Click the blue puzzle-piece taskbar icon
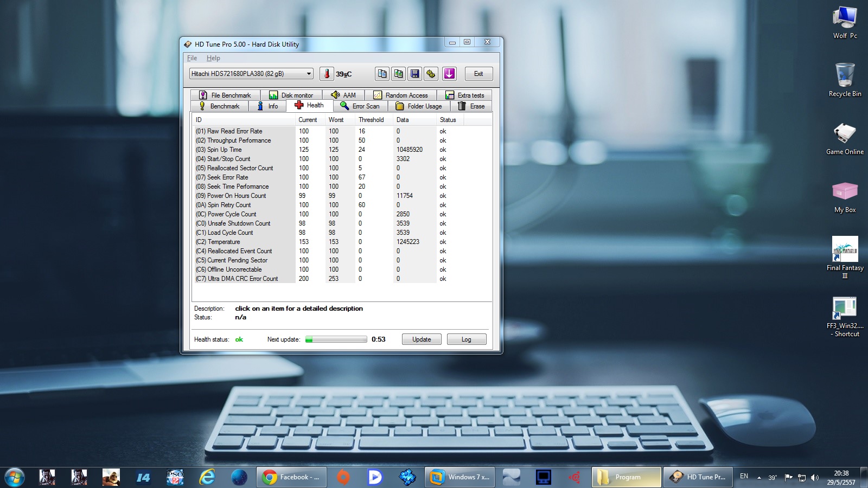868x488 pixels. tap(407, 477)
